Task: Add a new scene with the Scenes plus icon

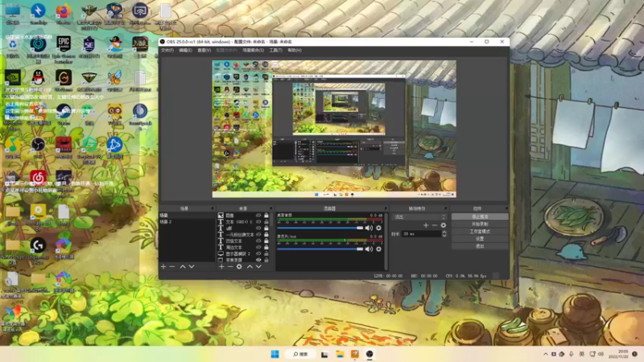Action: (163, 267)
